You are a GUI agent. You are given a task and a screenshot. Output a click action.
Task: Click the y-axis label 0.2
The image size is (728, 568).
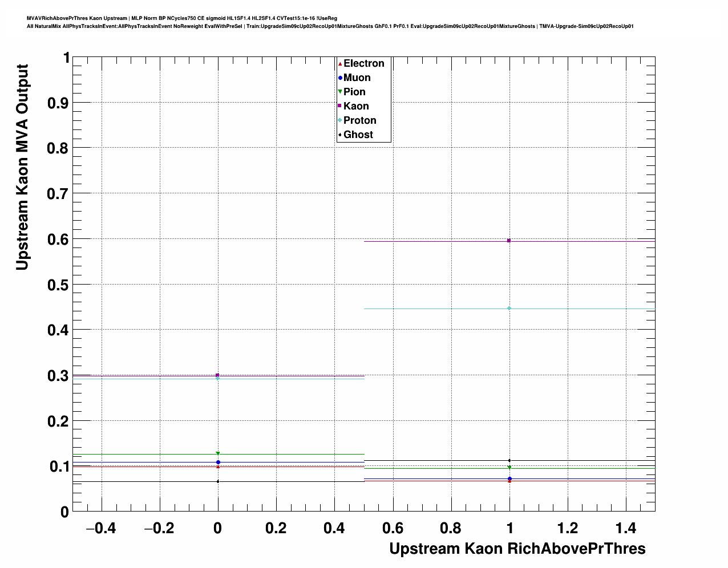(58, 421)
